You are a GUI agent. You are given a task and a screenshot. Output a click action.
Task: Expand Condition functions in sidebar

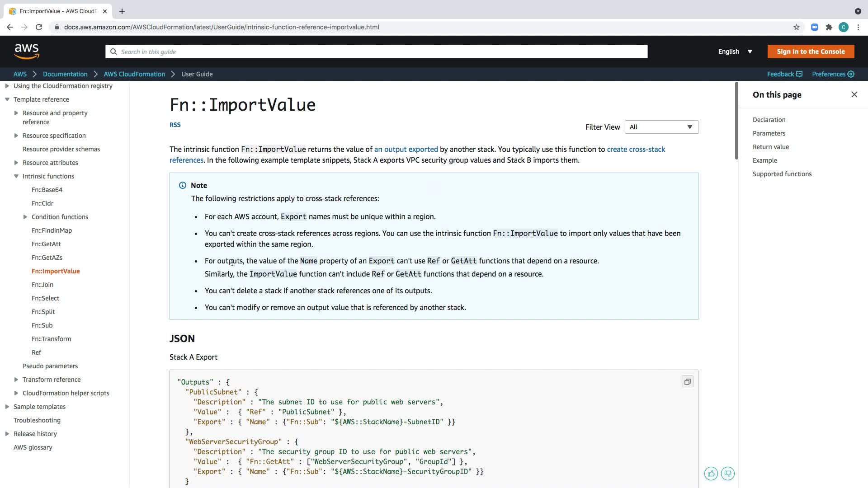25,217
